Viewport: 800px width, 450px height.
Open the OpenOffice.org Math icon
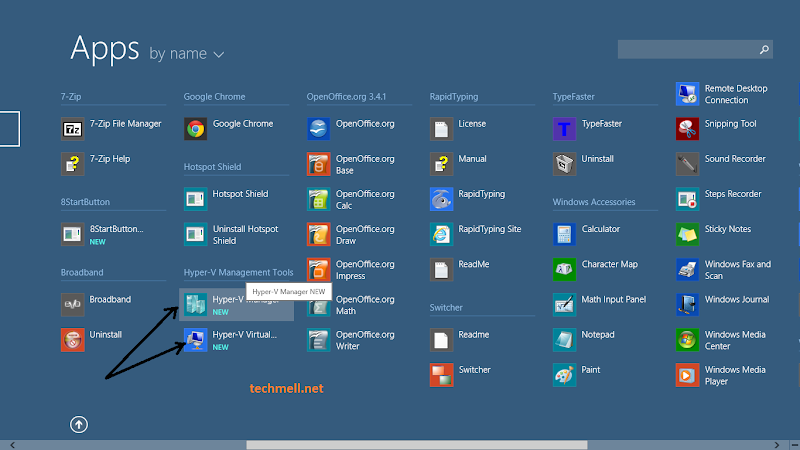[318, 305]
